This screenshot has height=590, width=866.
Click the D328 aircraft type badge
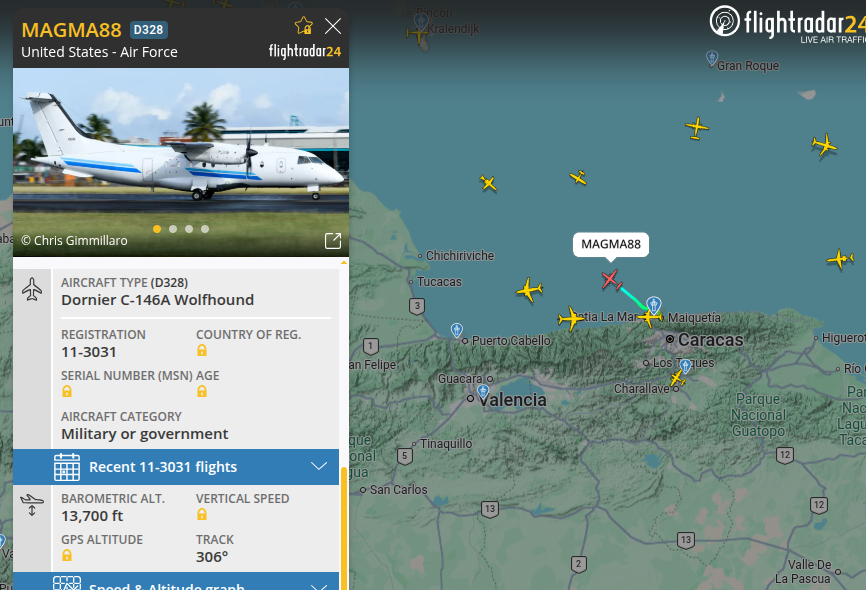[x=149, y=30]
